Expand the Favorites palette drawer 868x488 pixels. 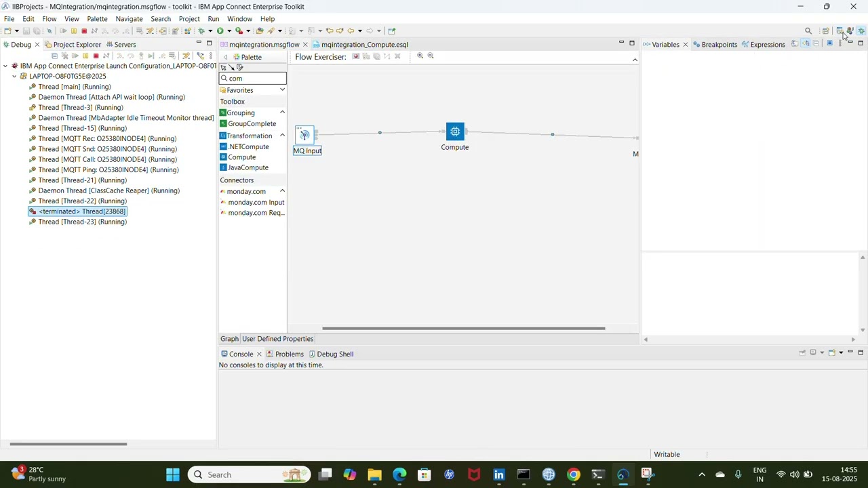[282, 89]
